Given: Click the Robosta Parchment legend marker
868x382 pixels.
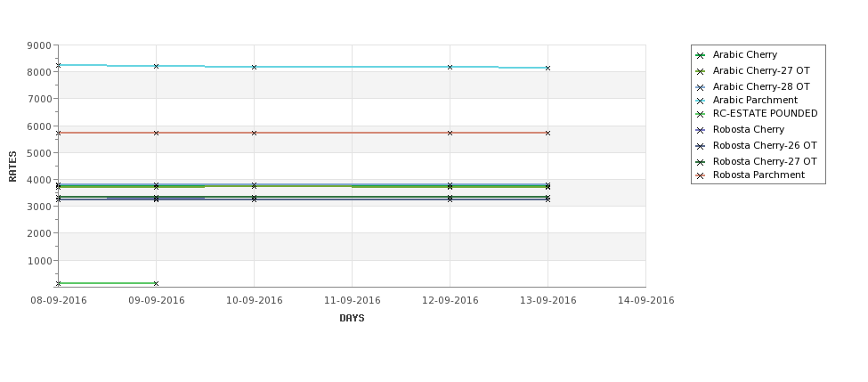Looking at the screenshot, I should (701, 175).
